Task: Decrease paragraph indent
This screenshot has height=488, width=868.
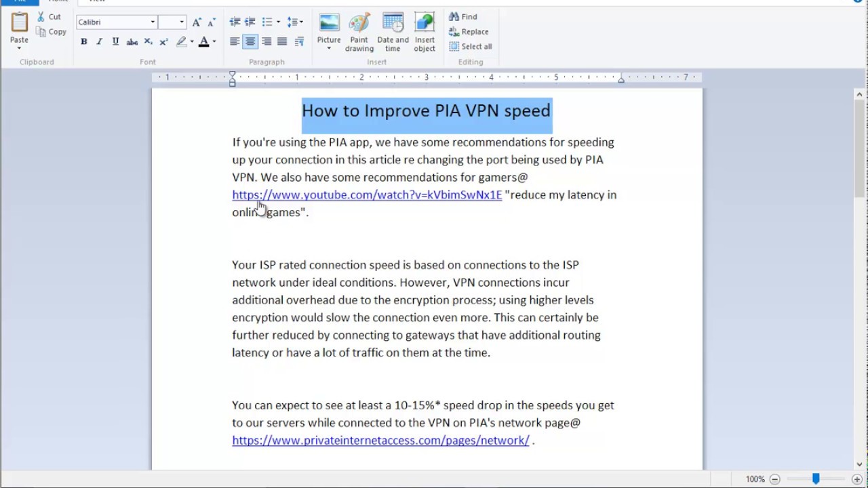Action: click(x=235, y=22)
